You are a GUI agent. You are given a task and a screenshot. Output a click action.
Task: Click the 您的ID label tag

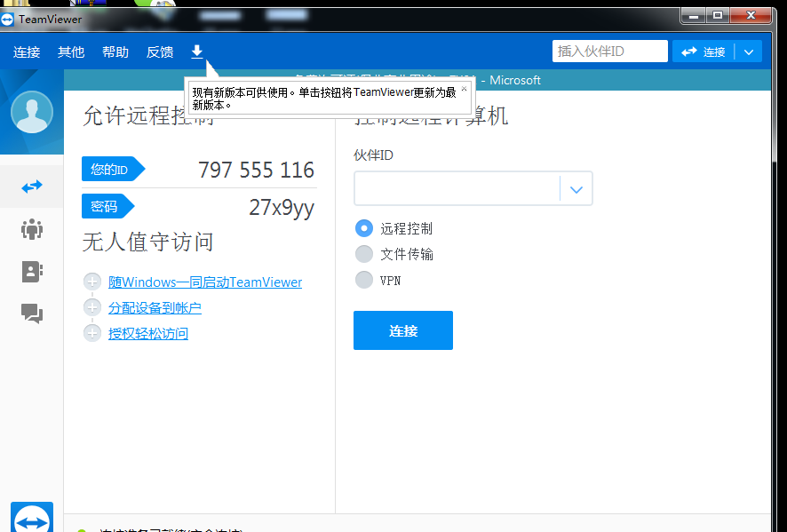point(113,169)
